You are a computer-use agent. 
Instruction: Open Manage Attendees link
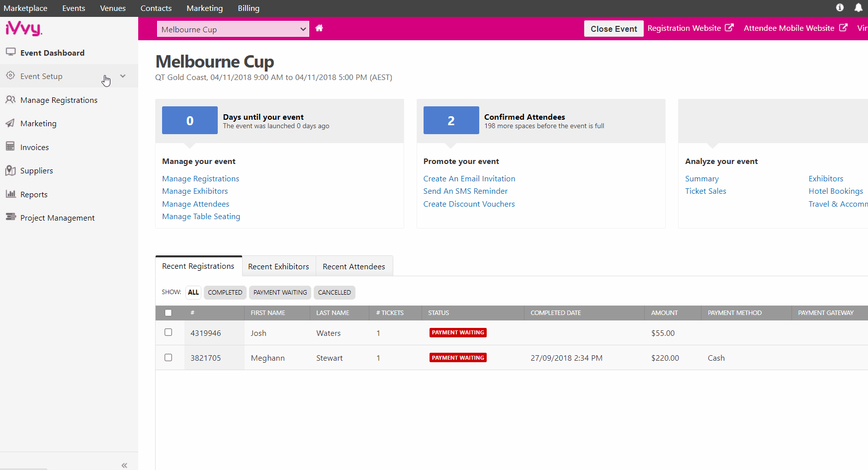point(195,204)
